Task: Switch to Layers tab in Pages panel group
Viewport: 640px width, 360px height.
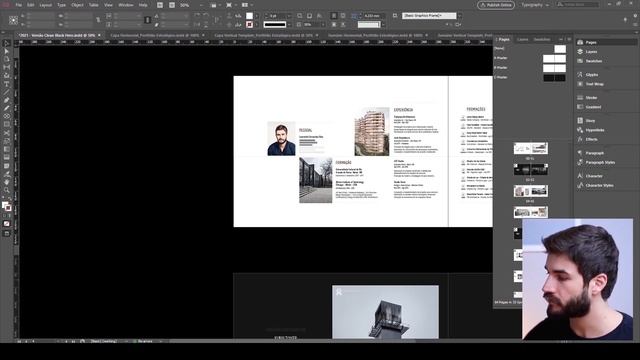Action: [522, 40]
